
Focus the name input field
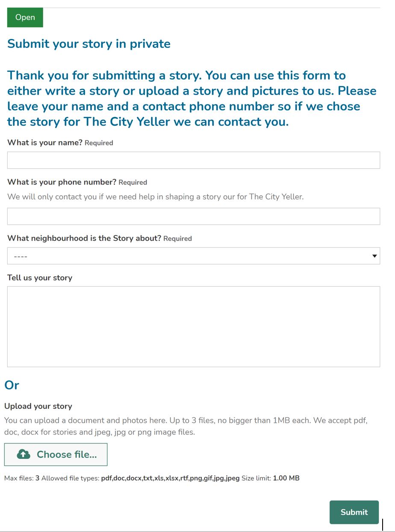(193, 160)
